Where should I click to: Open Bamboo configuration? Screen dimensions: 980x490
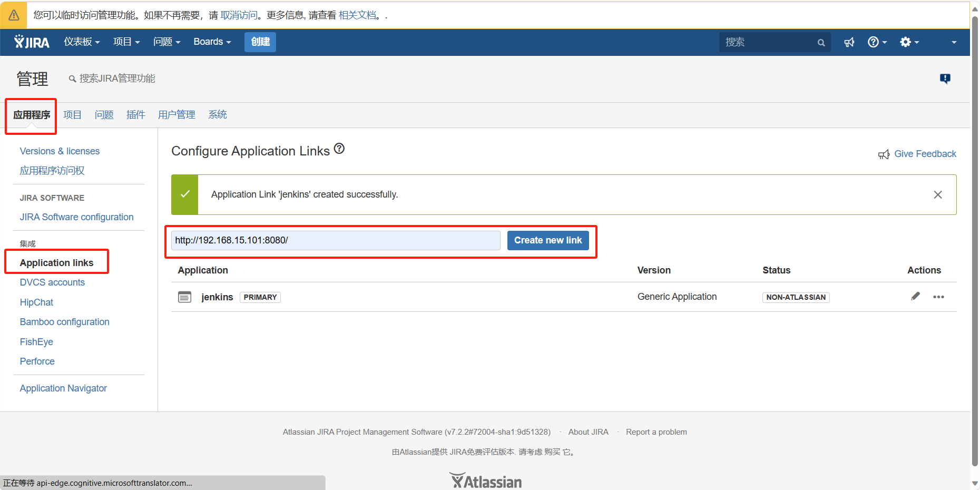pyautogui.click(x=64, y=322)
